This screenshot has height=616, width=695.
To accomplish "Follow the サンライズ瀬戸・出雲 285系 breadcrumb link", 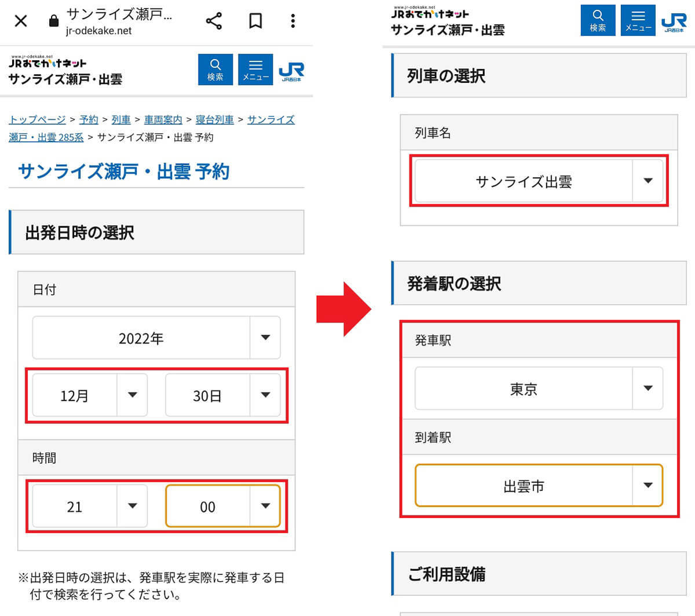I will [46, 137].
